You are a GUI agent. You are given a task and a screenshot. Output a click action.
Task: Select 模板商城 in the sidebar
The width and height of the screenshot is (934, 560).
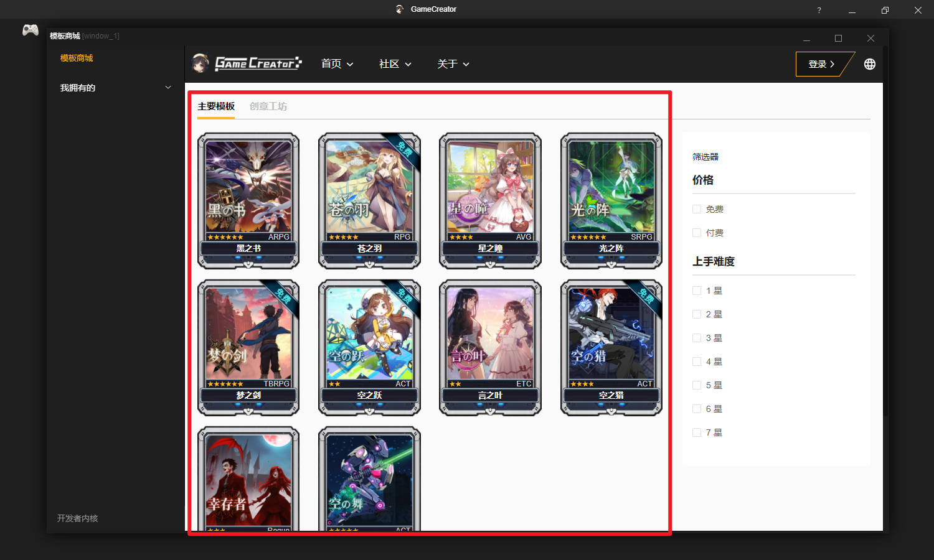(77, 58)
